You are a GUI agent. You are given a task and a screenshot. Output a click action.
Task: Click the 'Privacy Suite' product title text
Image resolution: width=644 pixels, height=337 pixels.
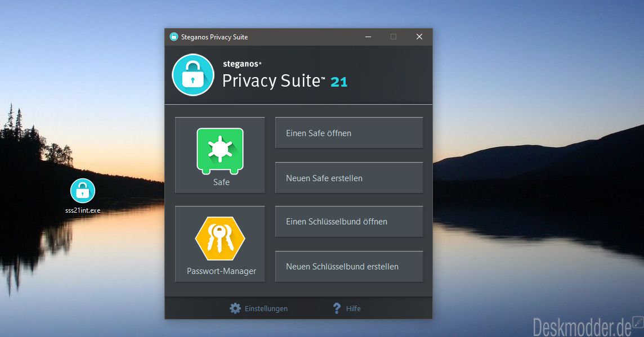coord(271,81)
